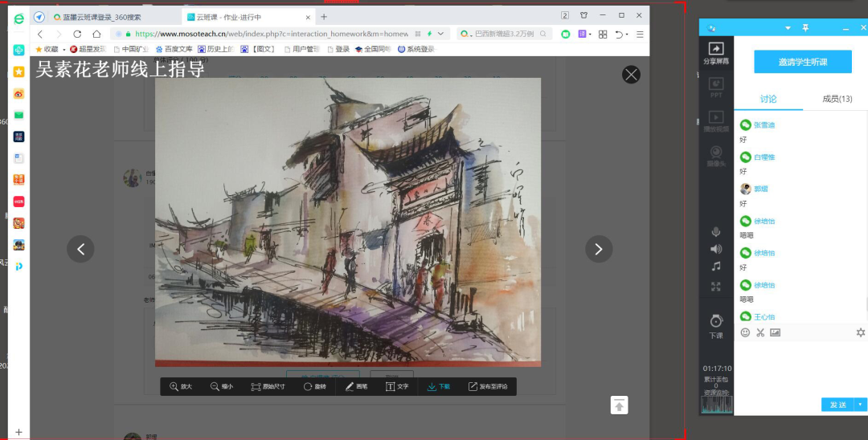
Task: Select the 画笔 brush tool
Action: pyautogui.click(x=356, y=386)
